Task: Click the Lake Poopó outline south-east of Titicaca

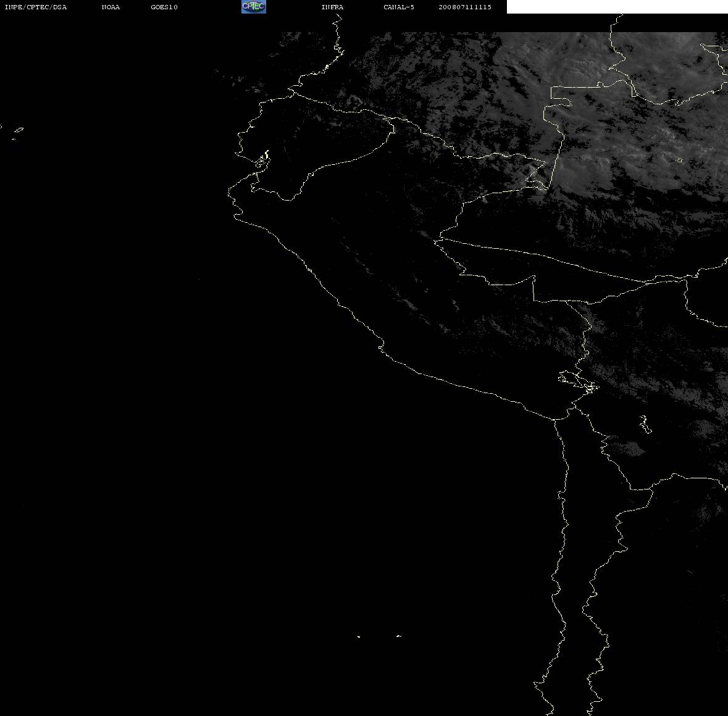Action: (645, 424)
